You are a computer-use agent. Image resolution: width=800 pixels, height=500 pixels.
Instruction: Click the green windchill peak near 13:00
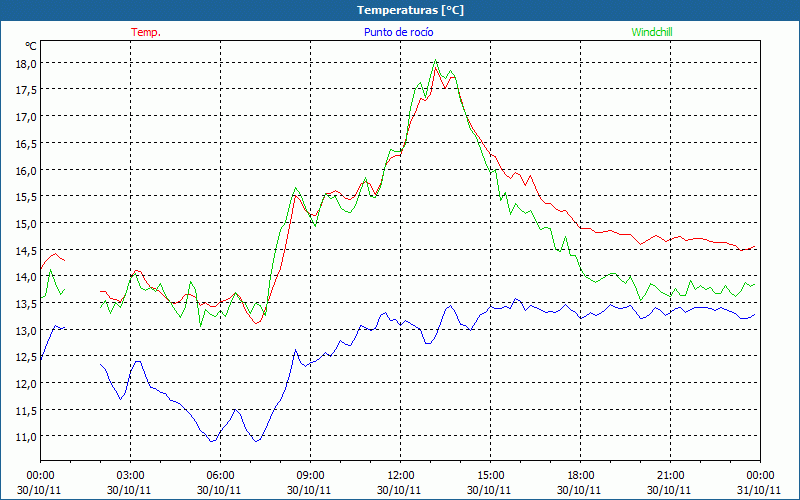pyautogui.click(x=435, y=60)
